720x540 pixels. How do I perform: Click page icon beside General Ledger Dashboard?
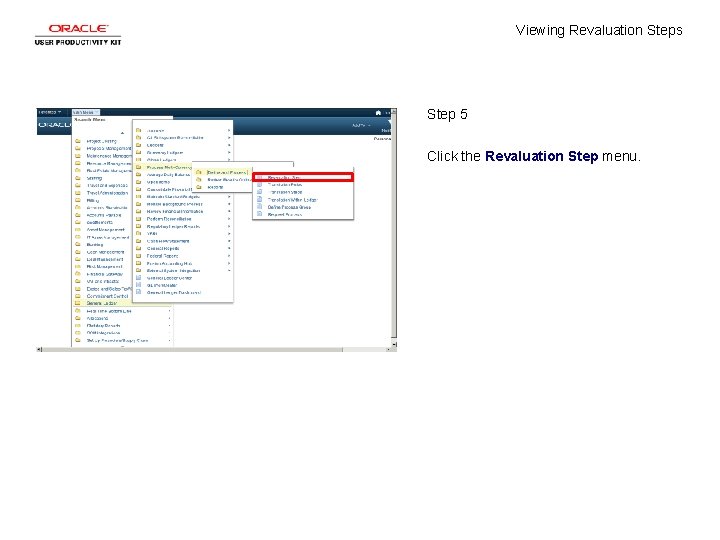[x=138, y=292]
